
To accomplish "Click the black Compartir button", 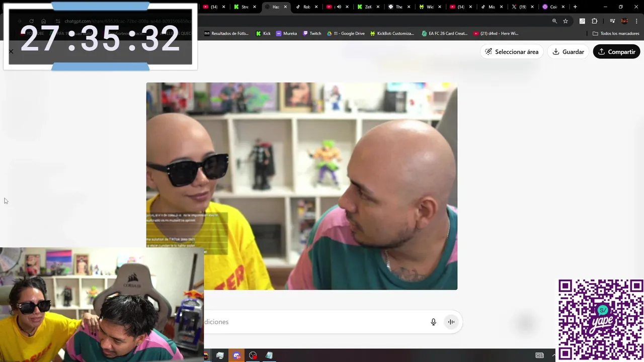I will click(616, 52).
